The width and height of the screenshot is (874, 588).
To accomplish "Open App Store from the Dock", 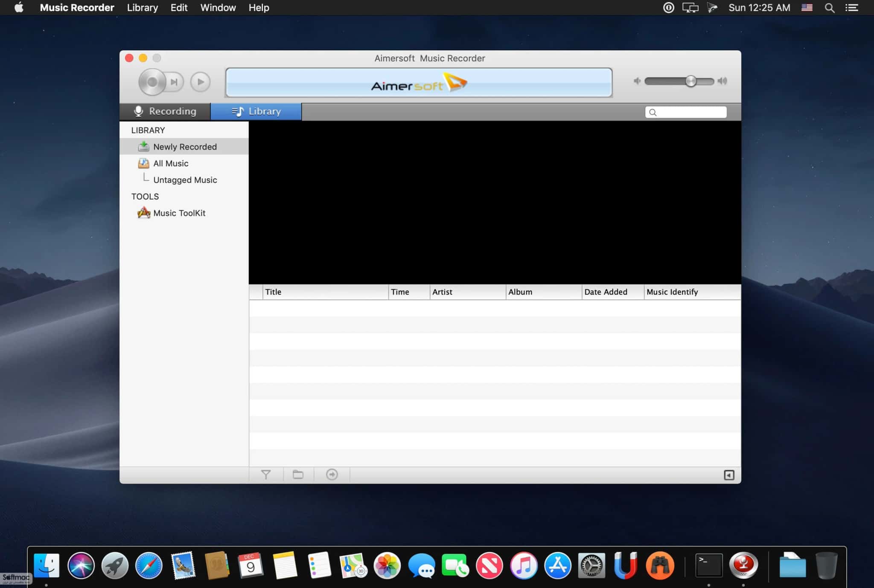I will pyautogui.click(x=558, y=565).
